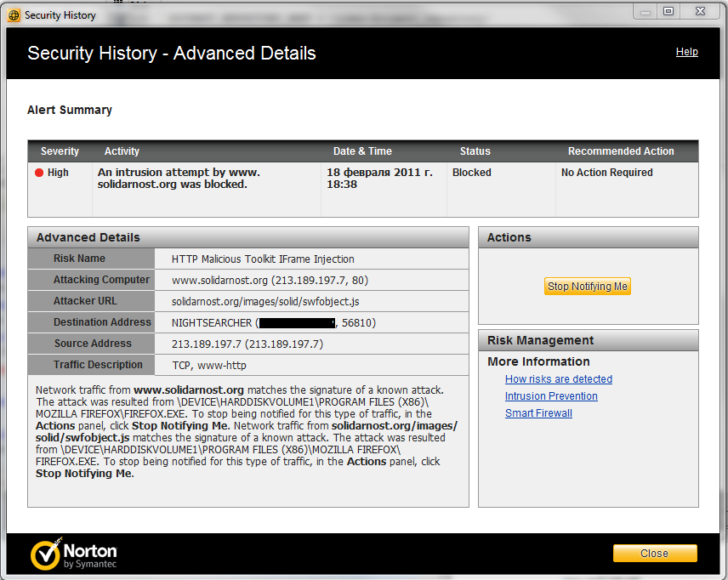Viewport: 728px width, 580px height.
Task: Click the Date & Time column header
Action: (362, 151)
